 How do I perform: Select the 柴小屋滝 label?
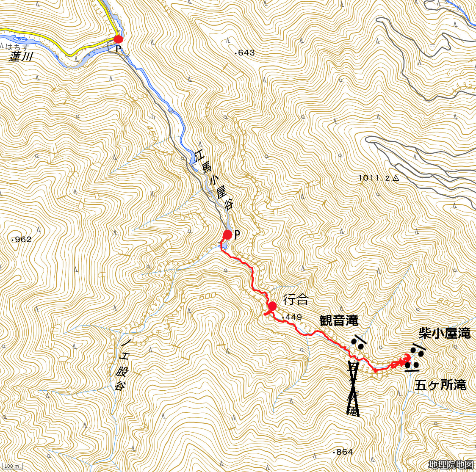click(444, 333)
